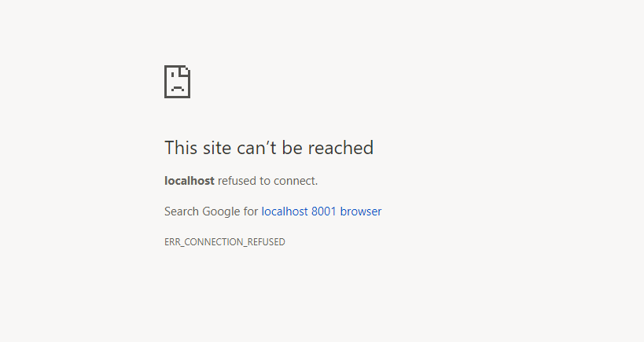Click the 'refused to connect.' message text

coord(268,181)
